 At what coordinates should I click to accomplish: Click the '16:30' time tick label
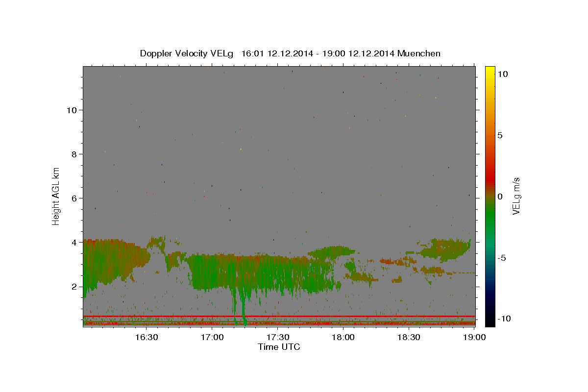[147, 338]
